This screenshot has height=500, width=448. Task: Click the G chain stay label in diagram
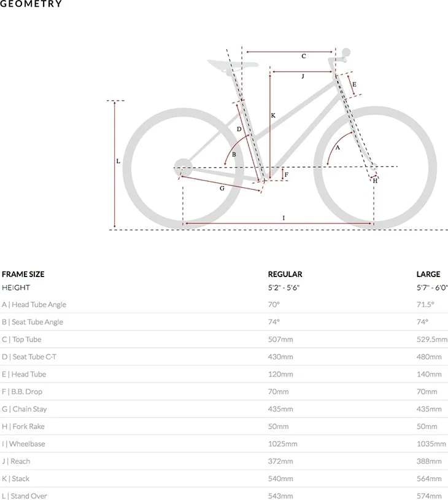point(222,189)
